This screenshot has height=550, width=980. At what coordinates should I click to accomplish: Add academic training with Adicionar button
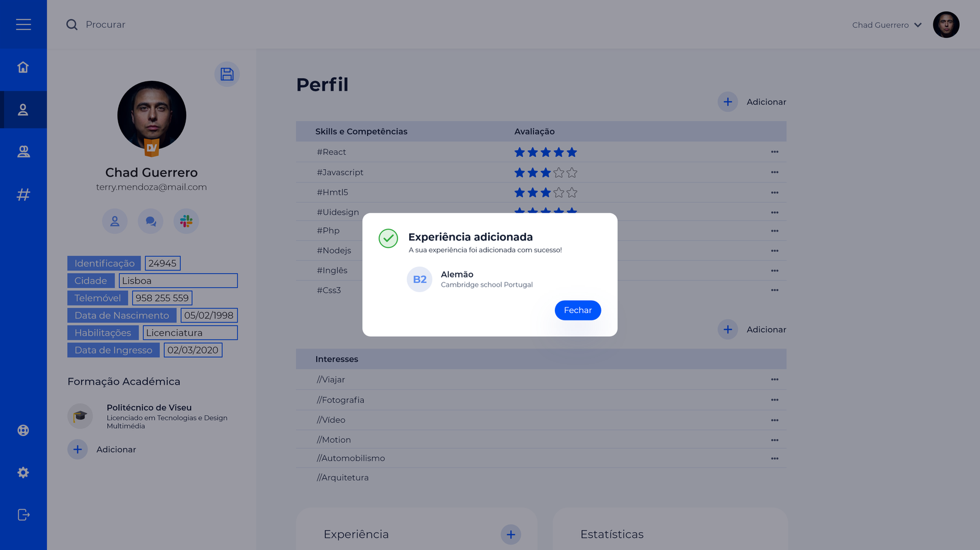pos(78,450)
